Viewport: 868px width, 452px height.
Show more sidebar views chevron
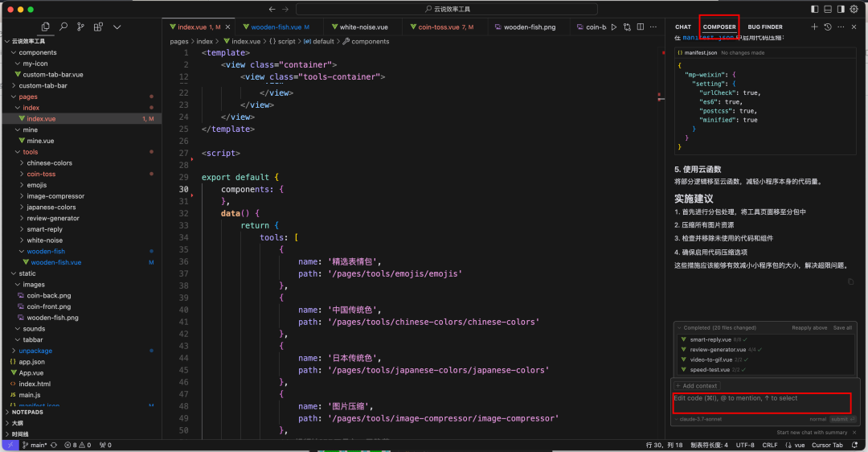(117, 27)
